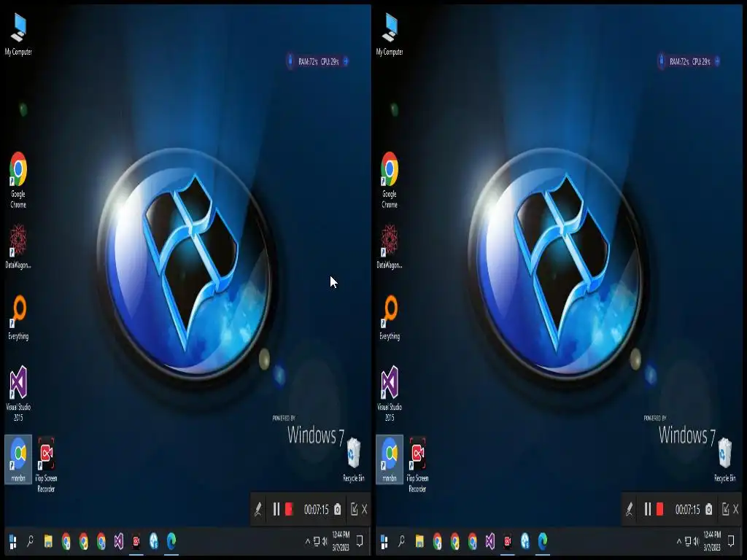747x560 pixels.
Task: Click the 00:07:15 recording timer, left copy
Action: coord(317,510)
